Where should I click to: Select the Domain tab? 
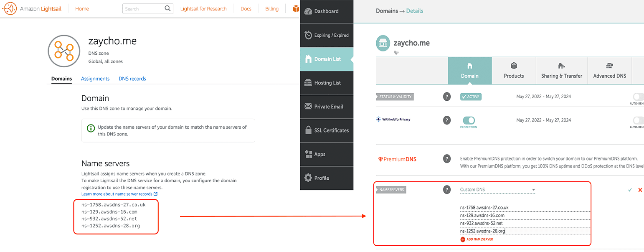pyautogui.click(x=470, y=71)
